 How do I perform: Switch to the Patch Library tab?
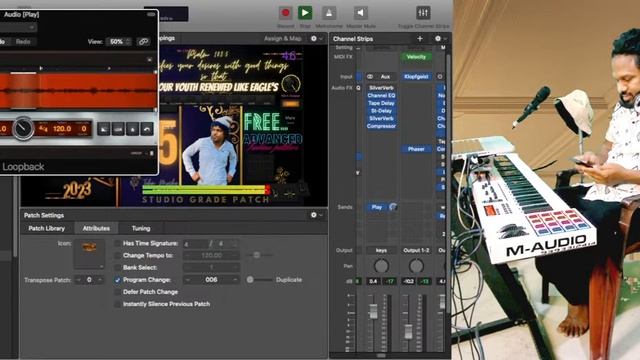tap(47, 228)
